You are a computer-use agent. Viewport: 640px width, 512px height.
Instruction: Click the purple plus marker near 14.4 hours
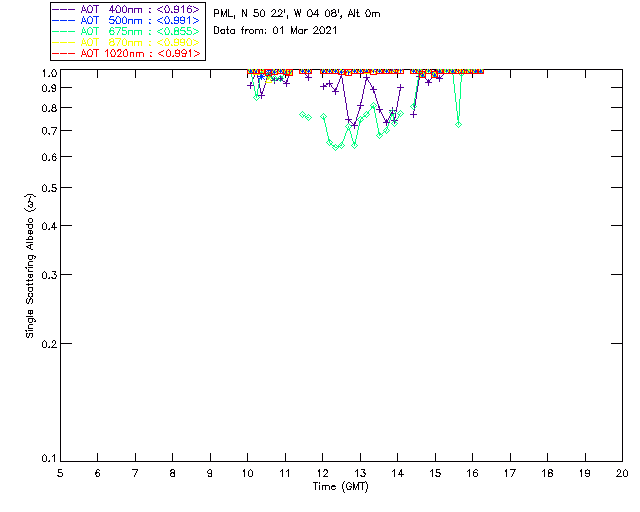(413, 115)
